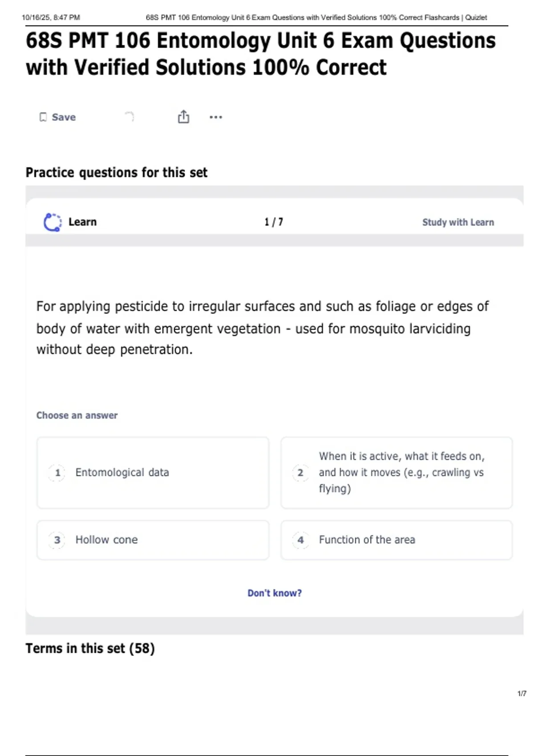Click the "Choose an answer" label
Image resolution: width=534 pixels, height=756 pixels.
[77, 415]
